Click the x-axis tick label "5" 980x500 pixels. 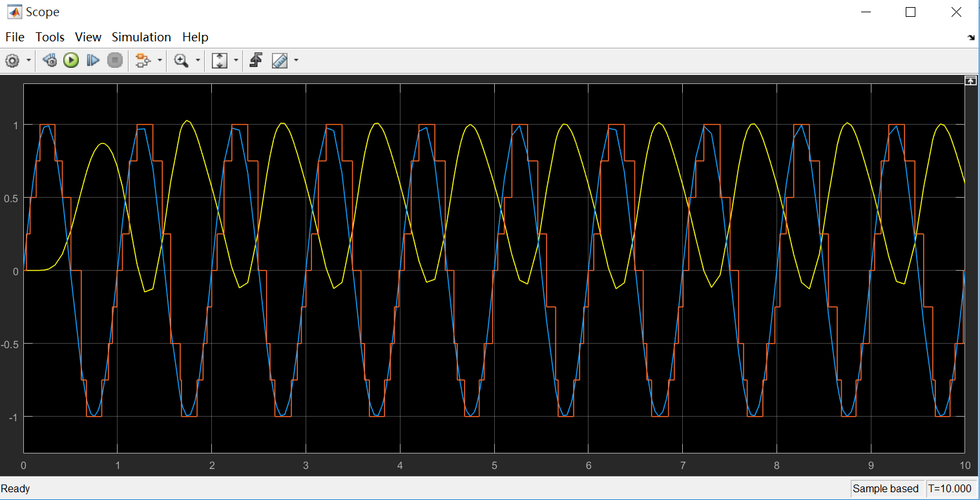pos(494,465)
